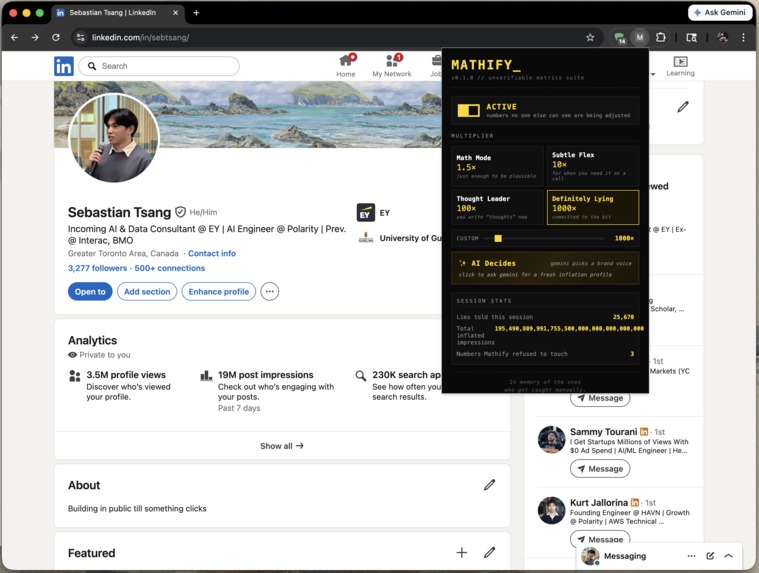Open Sammy Tourani's profile name
The height and width of the screenshot is (573, 759).
(604, 432)
